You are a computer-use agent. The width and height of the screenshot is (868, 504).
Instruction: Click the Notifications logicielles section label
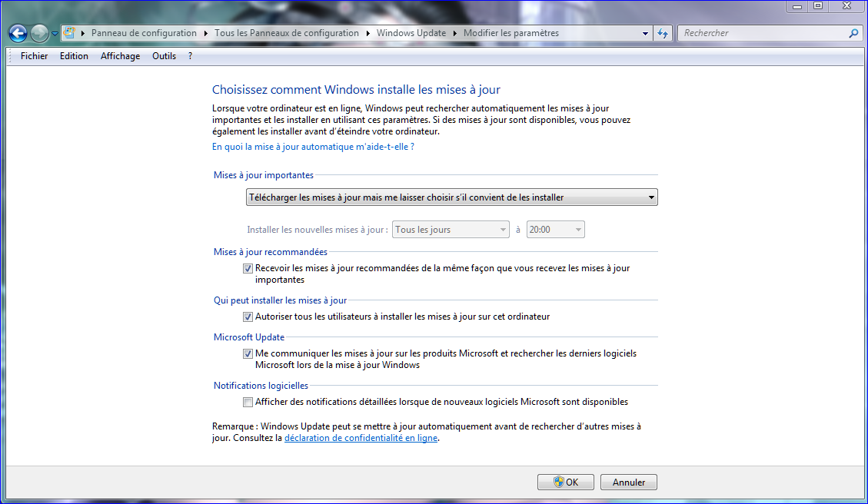[x=261, y=386]
